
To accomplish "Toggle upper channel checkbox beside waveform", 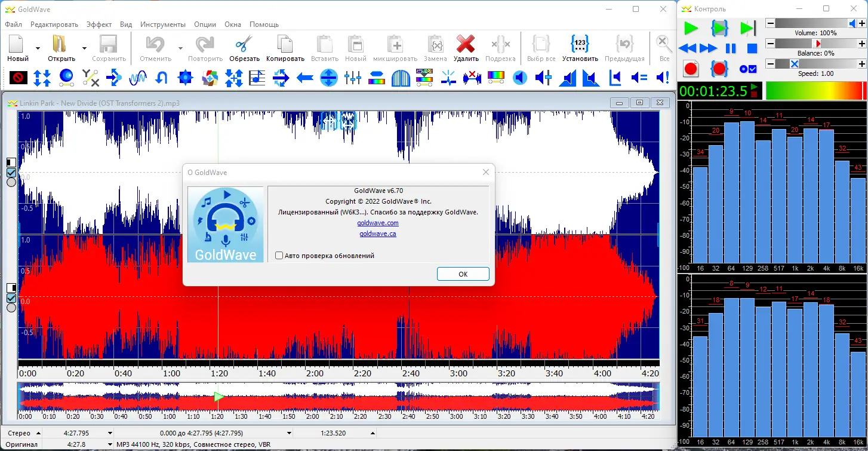I will (x=11, y=173).
